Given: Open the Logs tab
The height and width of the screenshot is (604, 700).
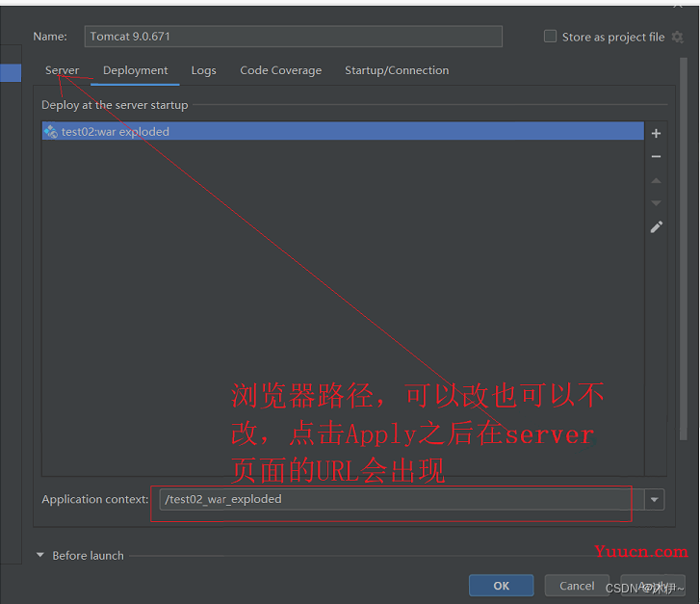Looking at the screenshot, I should pos(203,70).
